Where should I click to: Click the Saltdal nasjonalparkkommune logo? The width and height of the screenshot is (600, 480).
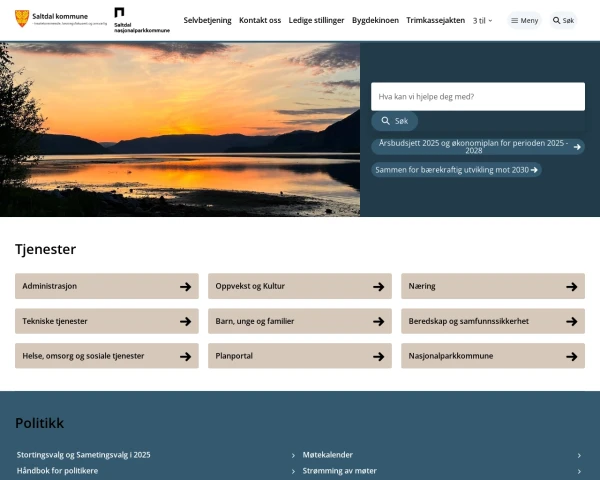pyautogui.click(x=142, y=20)
